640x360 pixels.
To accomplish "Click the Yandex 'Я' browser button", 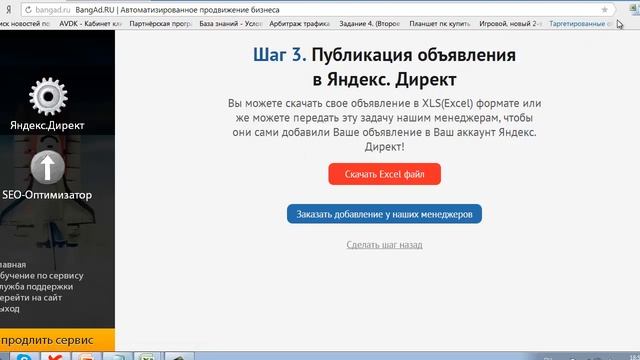I will 9,9.
